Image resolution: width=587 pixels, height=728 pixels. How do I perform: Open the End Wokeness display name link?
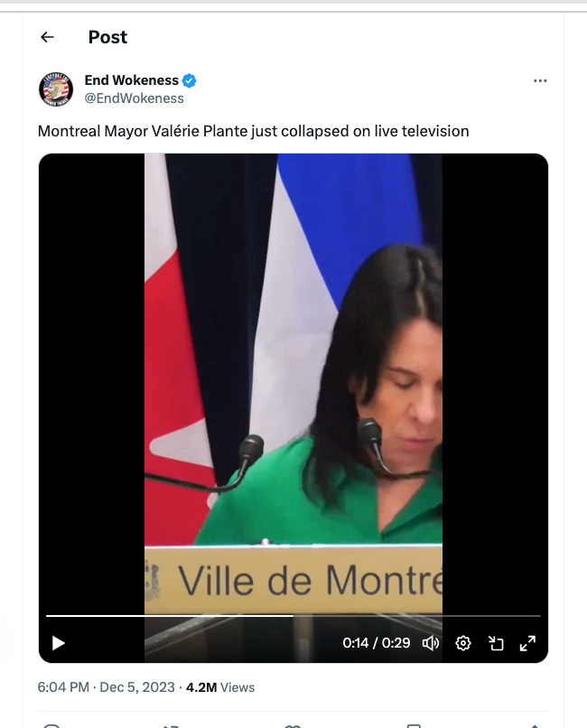pos(131,80)
